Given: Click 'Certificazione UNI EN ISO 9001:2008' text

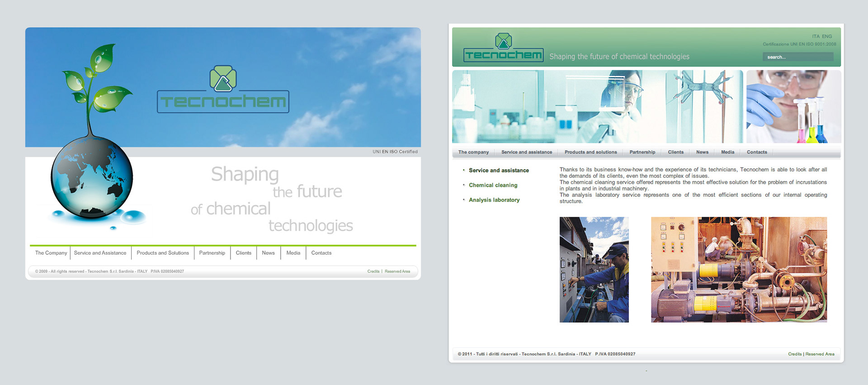Looking at the screenshot, I should click(x=799, y=44).
